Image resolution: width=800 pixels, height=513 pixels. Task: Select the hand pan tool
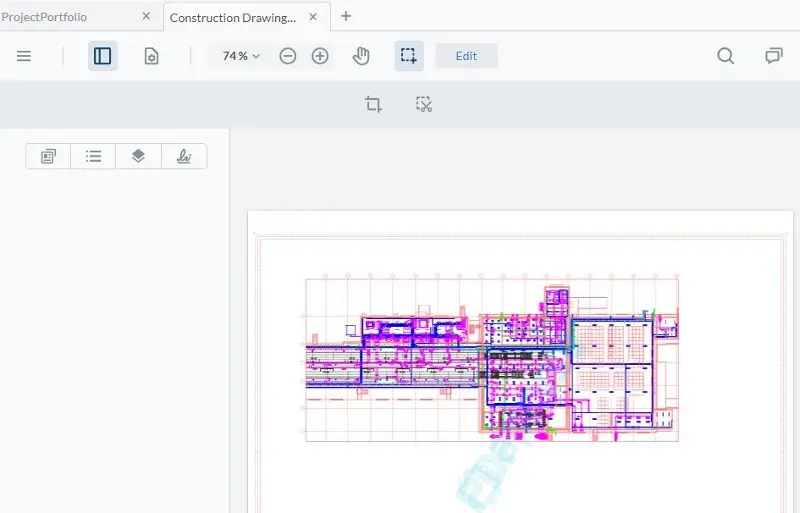[x=361, y=56]
